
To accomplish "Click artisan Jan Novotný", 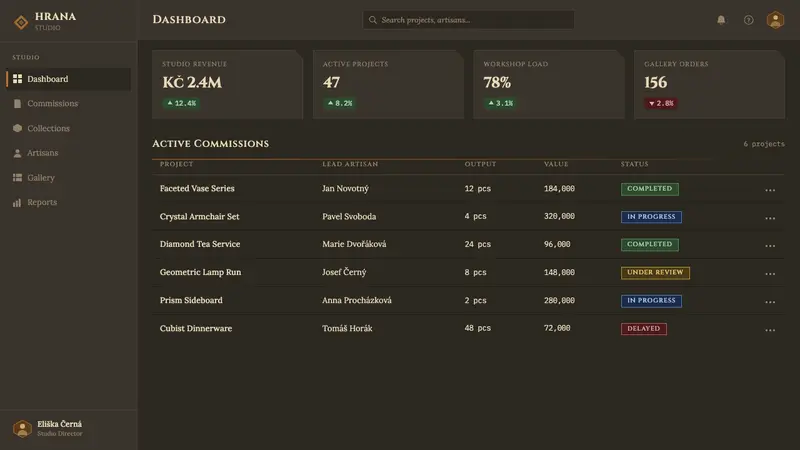I will [345, 188].
